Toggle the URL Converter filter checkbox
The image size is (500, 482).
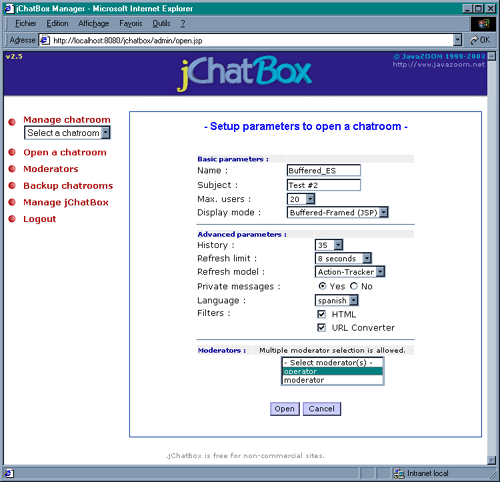(321, 328)
